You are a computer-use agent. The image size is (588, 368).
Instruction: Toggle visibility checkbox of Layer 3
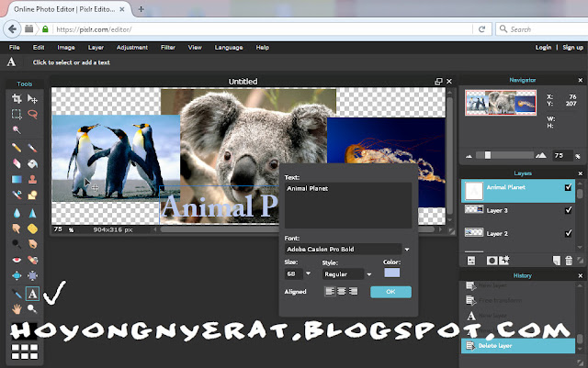tap(568, 210)
